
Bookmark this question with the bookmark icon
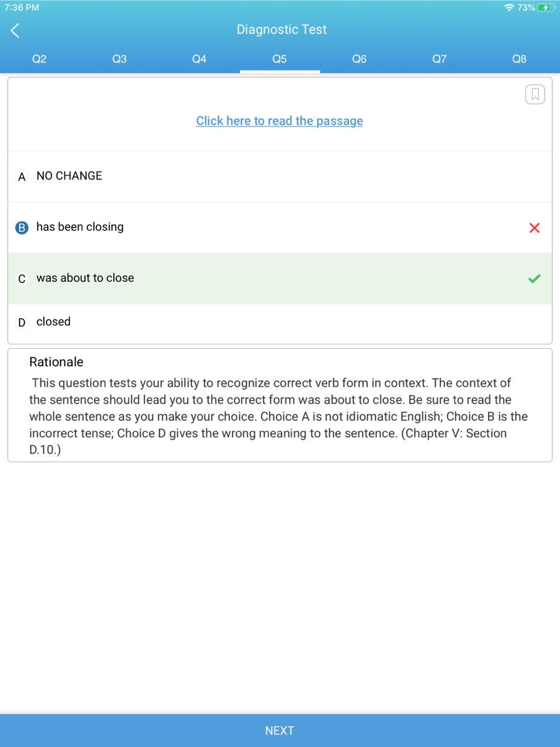coord(535,94)
